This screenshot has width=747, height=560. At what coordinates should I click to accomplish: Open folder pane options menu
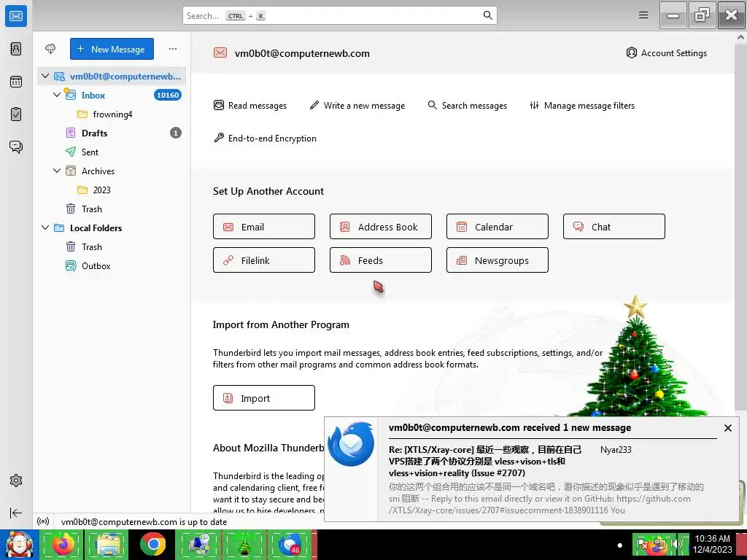pyautogui.click(x=172, y=49)
